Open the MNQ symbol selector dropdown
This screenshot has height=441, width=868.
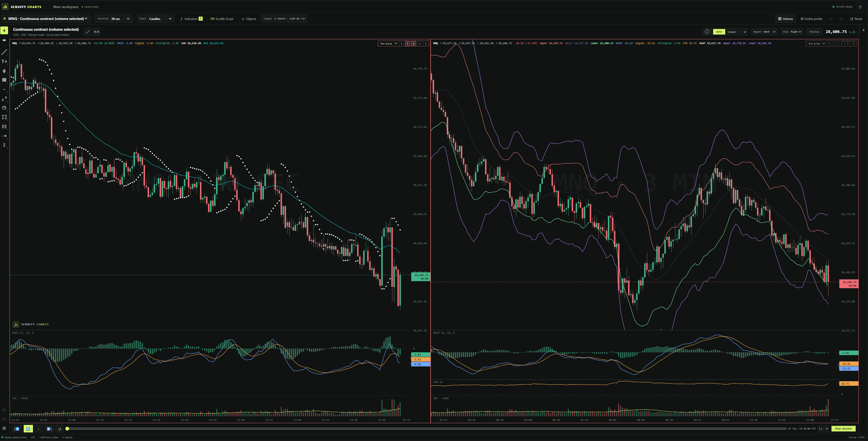tap(46, 19)
